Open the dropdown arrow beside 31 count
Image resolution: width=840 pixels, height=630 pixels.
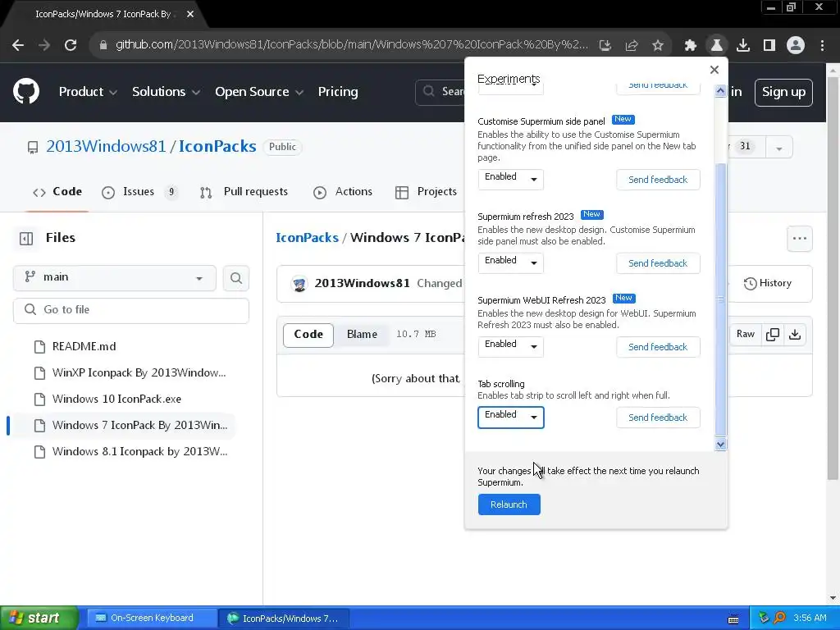[779, 148]
